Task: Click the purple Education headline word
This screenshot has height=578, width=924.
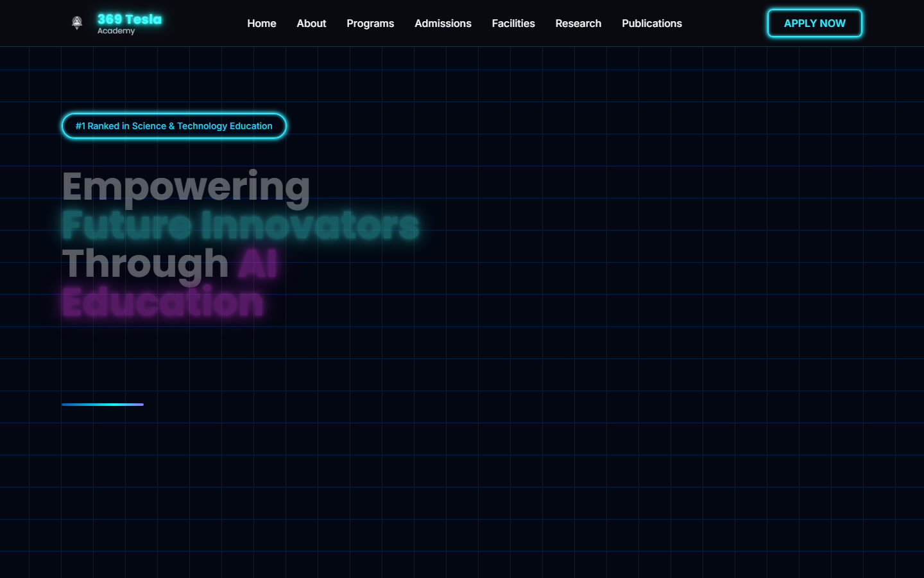Action: 163,302
